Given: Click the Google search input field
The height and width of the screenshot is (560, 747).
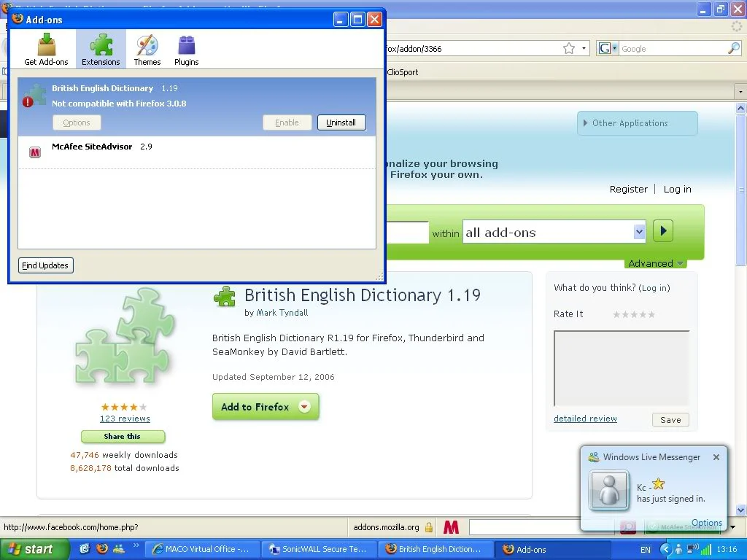Looking at the screenshot, I should 672,48.
